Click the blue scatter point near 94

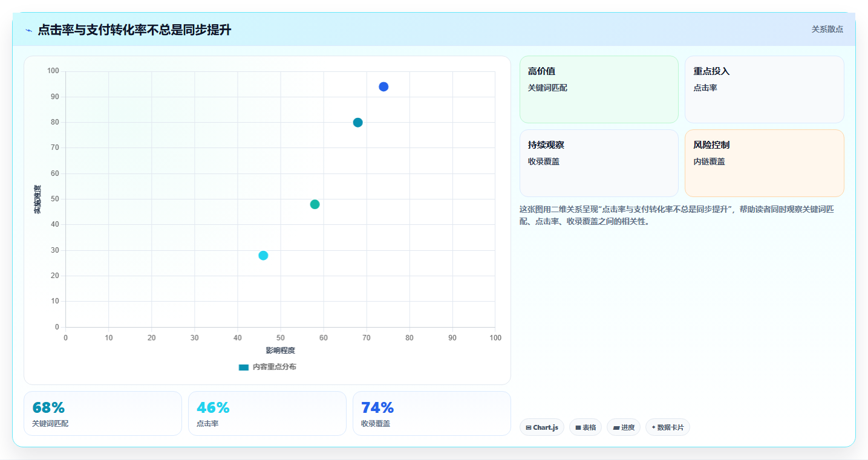(x=383, y=86)
